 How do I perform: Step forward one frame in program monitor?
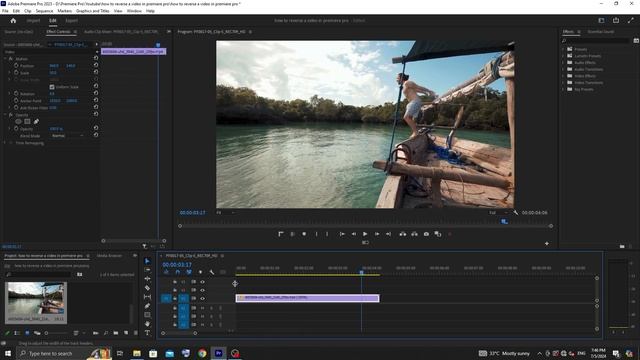pos(377,234)
